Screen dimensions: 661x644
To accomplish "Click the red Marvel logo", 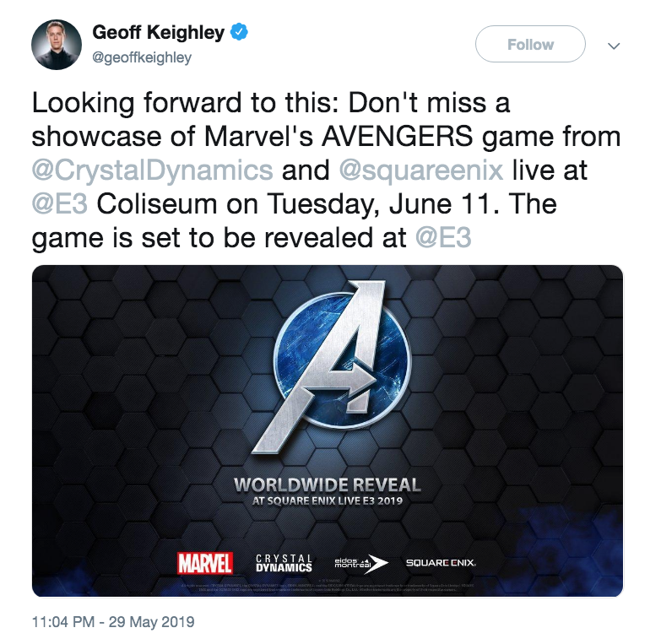I will click(205, 562).
